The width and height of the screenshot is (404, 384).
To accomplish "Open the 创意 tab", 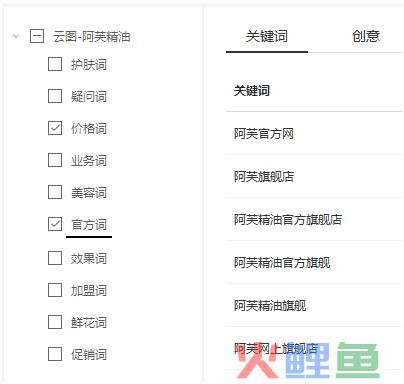I will click(x=366, y=36).
